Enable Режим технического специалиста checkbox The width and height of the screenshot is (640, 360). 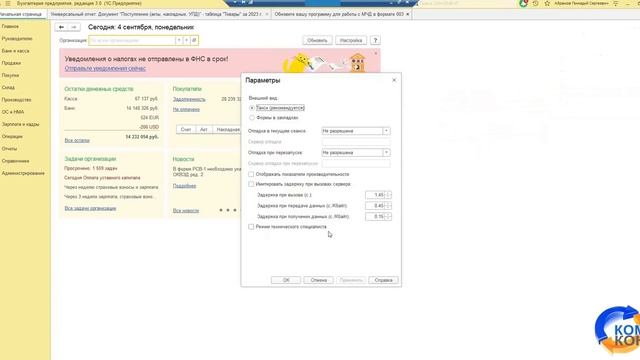pos(251,227)
